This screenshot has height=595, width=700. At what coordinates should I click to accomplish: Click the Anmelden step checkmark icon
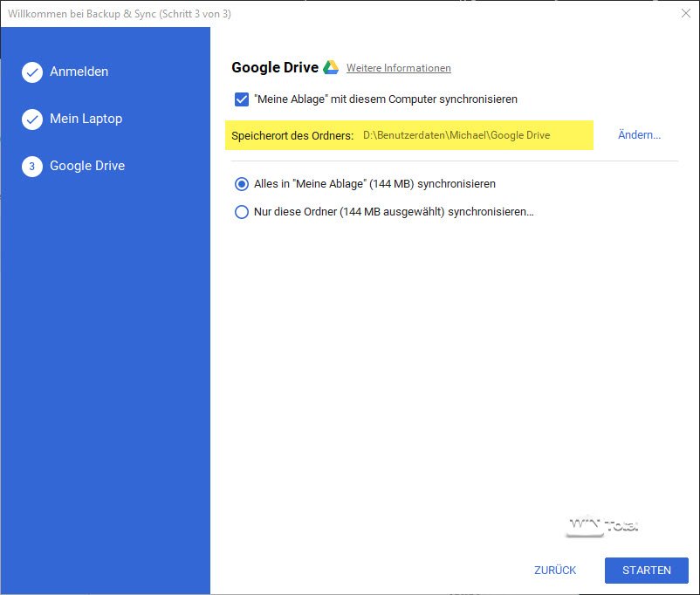coord(32,72)
